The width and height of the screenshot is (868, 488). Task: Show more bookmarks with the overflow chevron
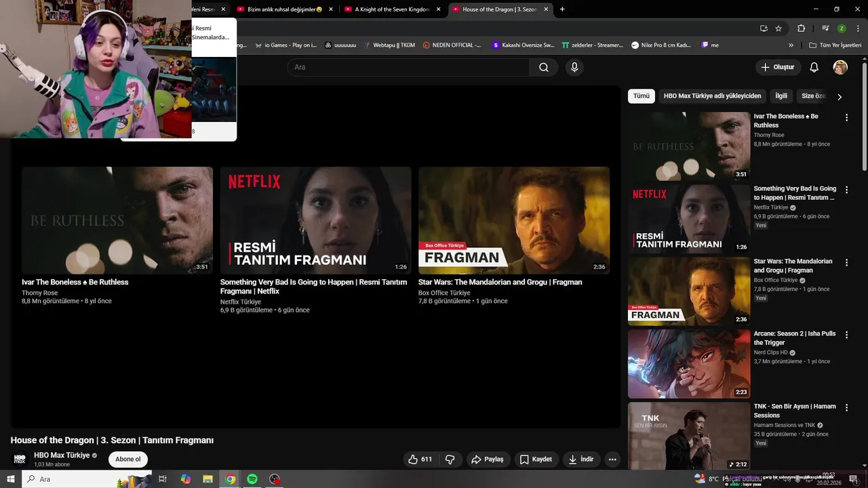tap(791, 45)
